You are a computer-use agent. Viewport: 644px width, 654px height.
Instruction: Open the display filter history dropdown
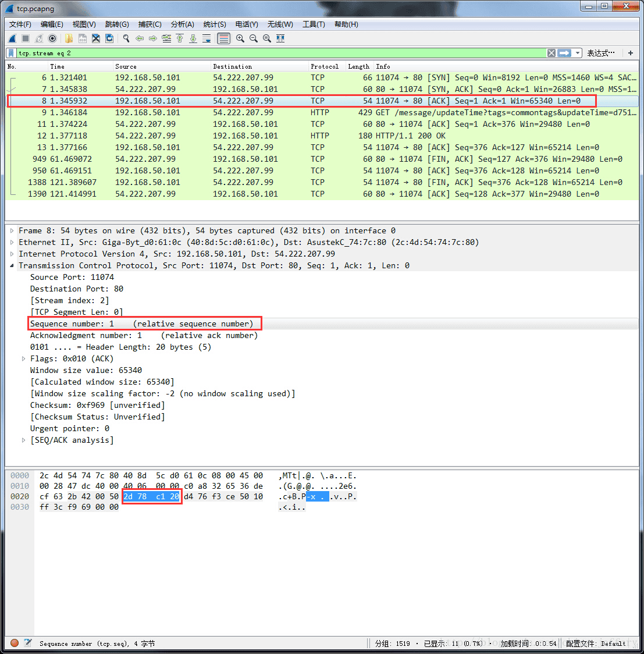(x=578, y=53)
